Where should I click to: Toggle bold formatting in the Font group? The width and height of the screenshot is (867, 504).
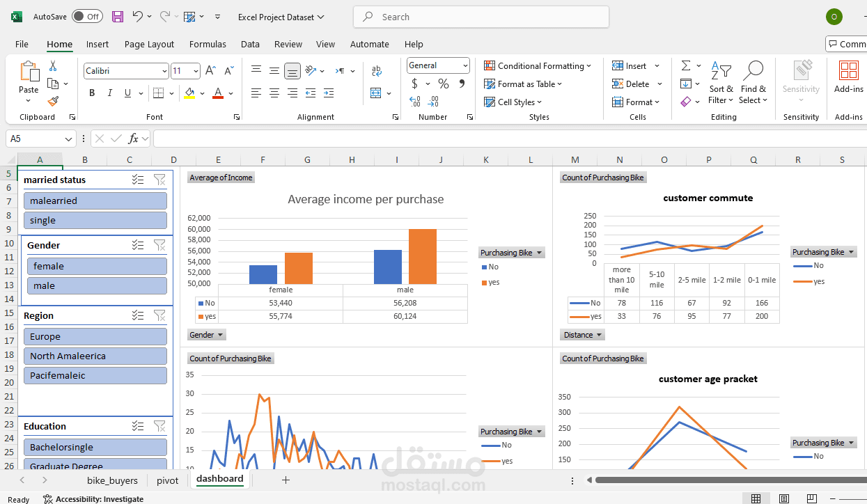click(x=92, y=93)
